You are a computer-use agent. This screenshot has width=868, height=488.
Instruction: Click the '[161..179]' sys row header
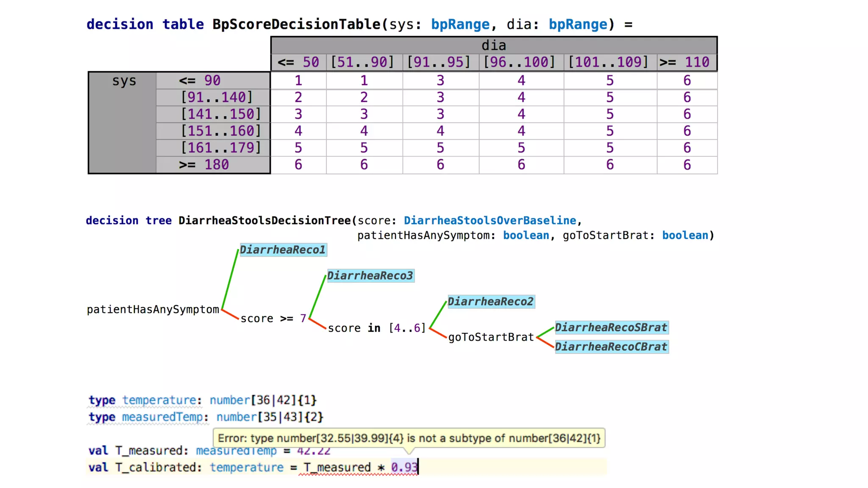coord(213,148)
